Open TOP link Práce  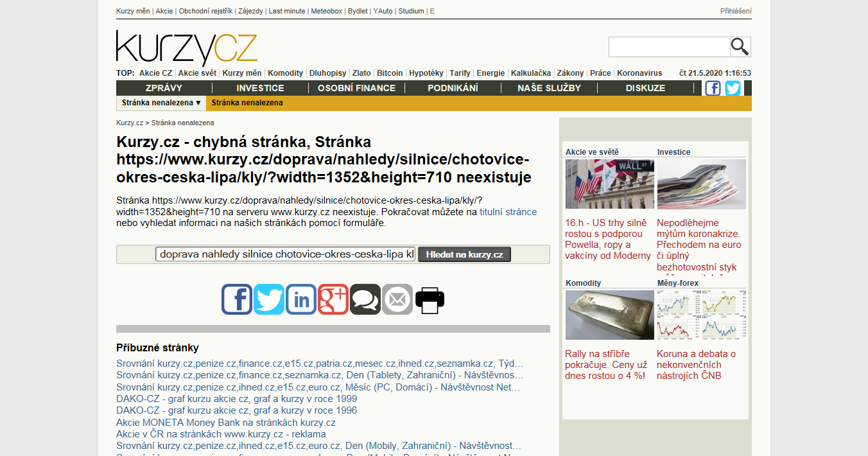pyautogui.click(x=600, y=73)
